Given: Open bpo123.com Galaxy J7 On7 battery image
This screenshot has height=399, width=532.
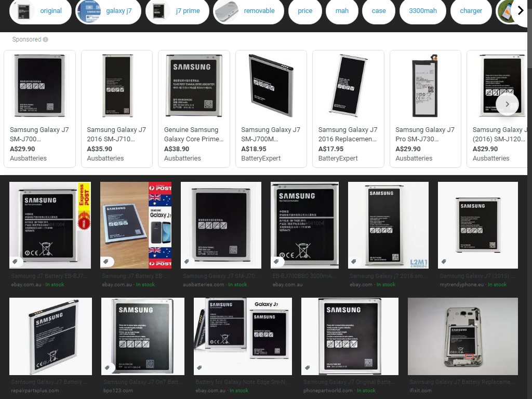Looking at the screenshot, I should pyautogui.click(x=143, y=336).
